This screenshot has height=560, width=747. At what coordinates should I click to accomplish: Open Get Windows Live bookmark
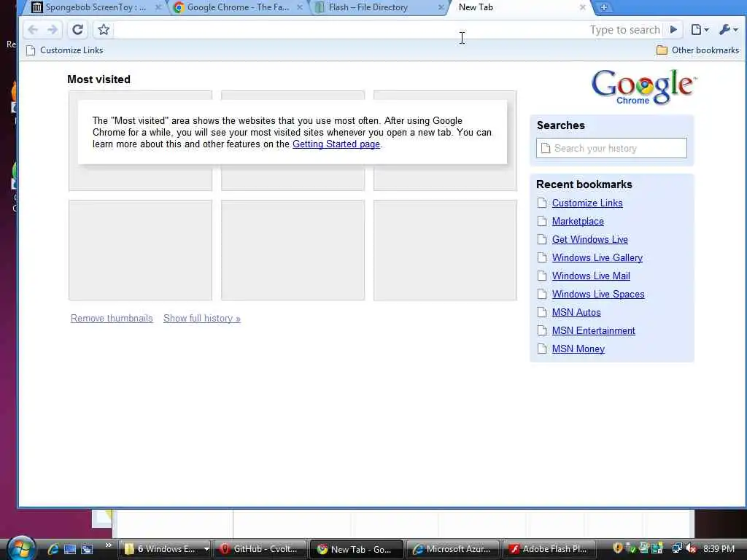click(x=589, y=239)
